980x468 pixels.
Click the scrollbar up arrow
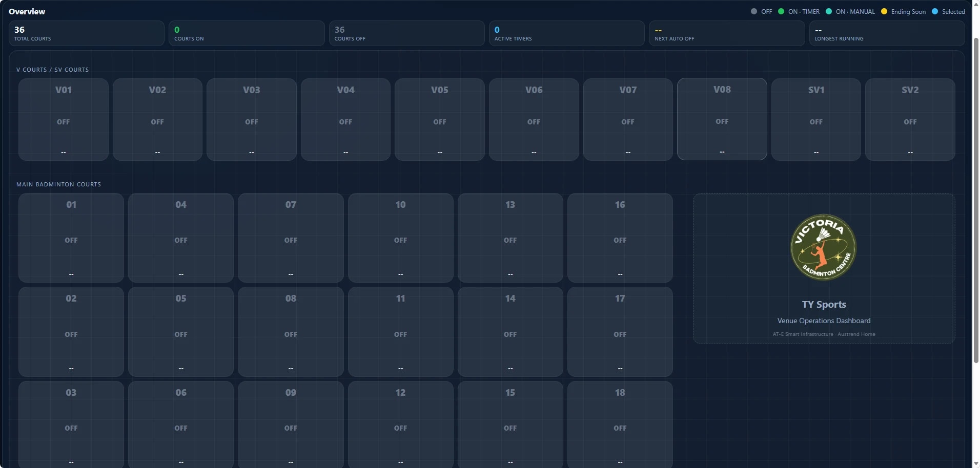[976, 4]
